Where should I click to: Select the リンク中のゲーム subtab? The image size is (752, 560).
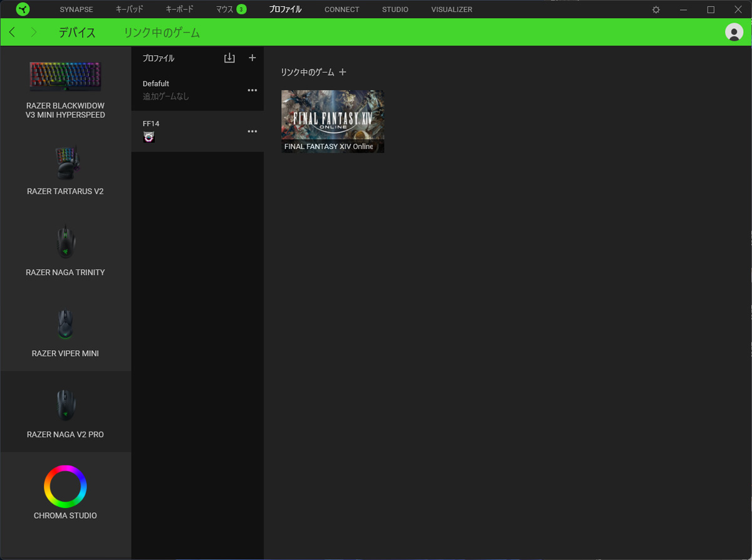(162, 33)
